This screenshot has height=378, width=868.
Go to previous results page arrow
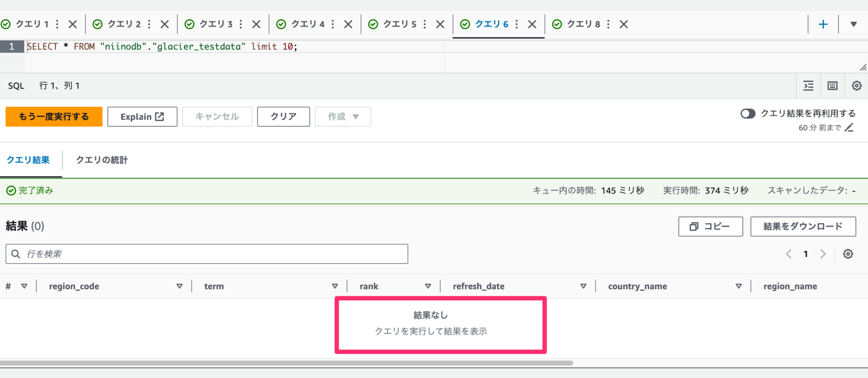pos(788,254)
